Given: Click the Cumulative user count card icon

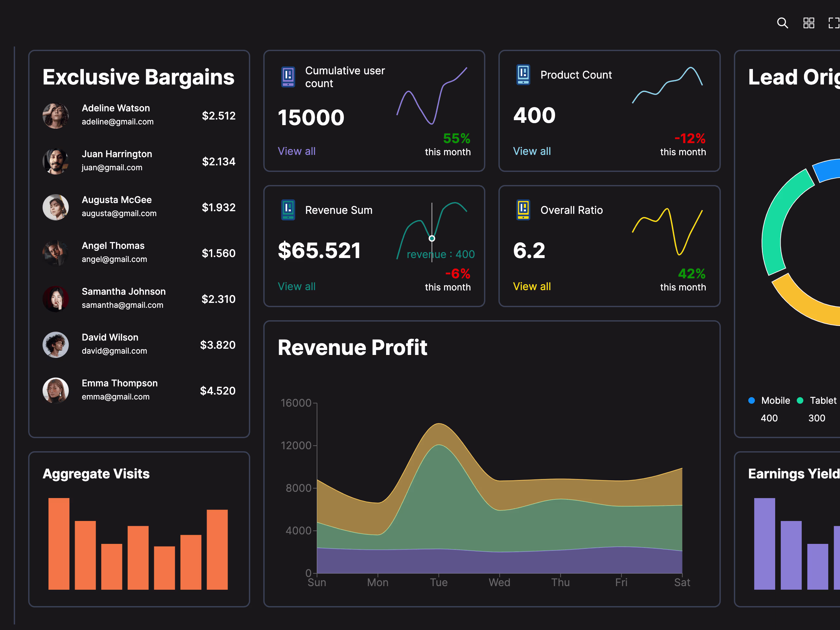Looking at the screenshot, I should 288,76.
